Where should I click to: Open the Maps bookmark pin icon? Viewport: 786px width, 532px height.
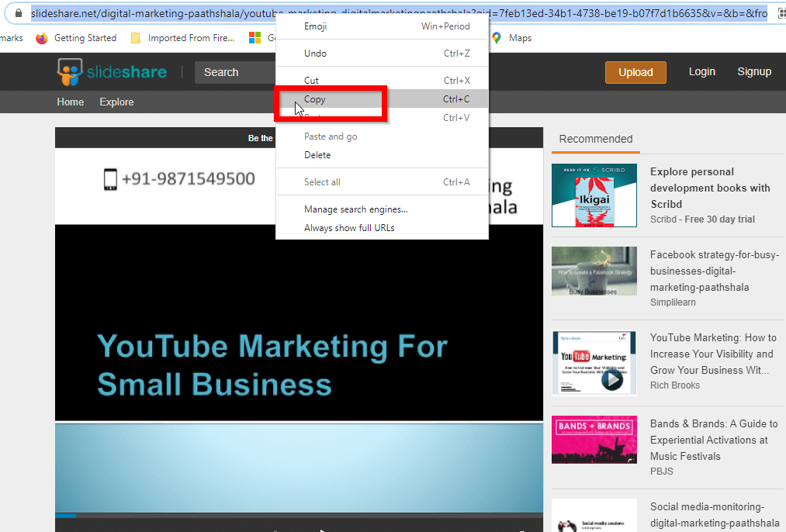coord(497,38)
